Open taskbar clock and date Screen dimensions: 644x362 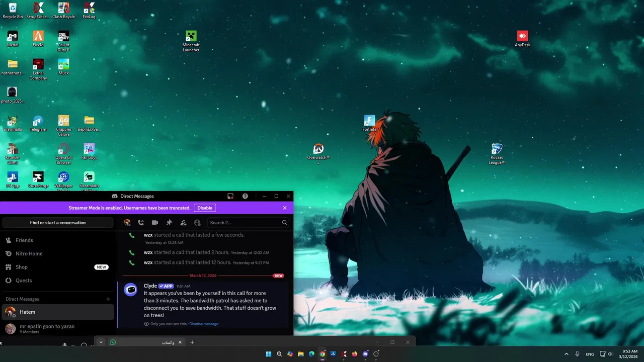coord(628,354)
